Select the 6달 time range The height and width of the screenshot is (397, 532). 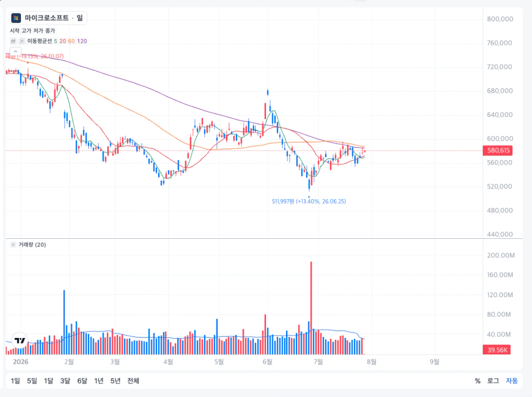(82, 381)
